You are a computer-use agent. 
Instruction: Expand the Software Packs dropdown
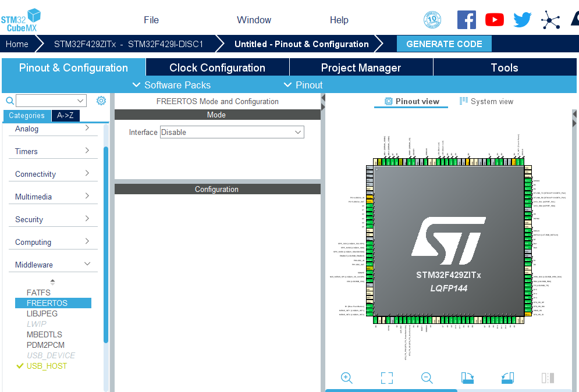(172, 85)
